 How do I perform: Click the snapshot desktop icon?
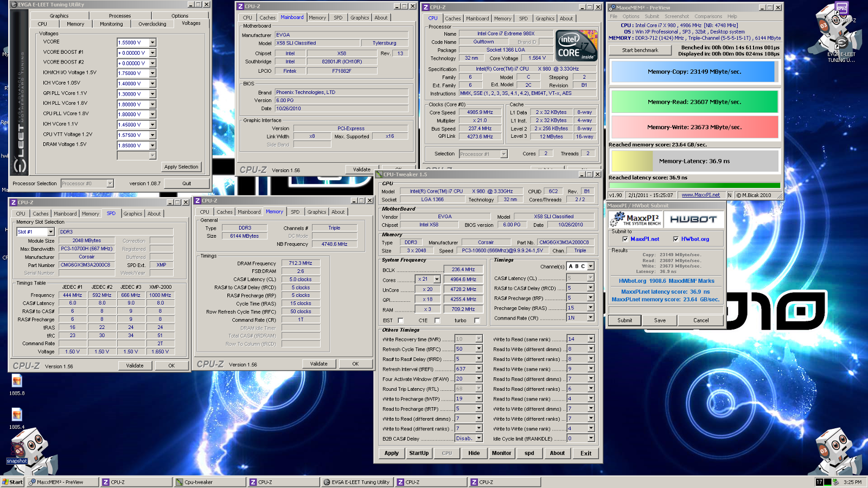click(x=17, y=453)
